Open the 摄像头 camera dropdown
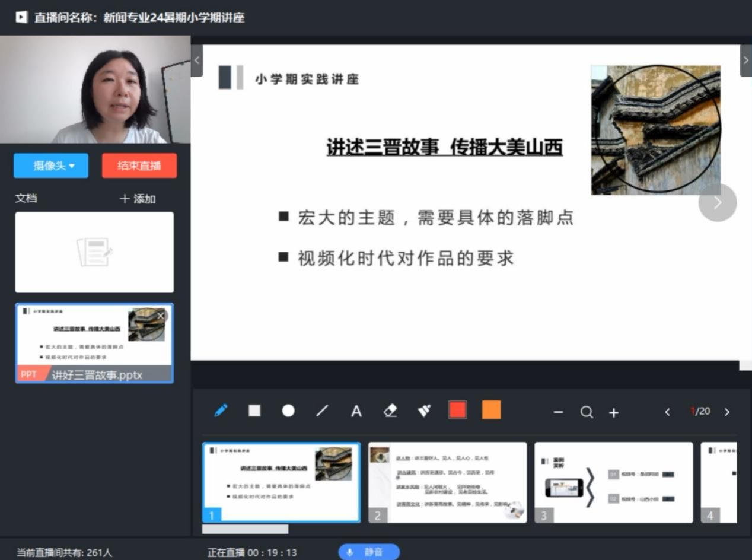This screenshot has width=752, height=560. 51,166
